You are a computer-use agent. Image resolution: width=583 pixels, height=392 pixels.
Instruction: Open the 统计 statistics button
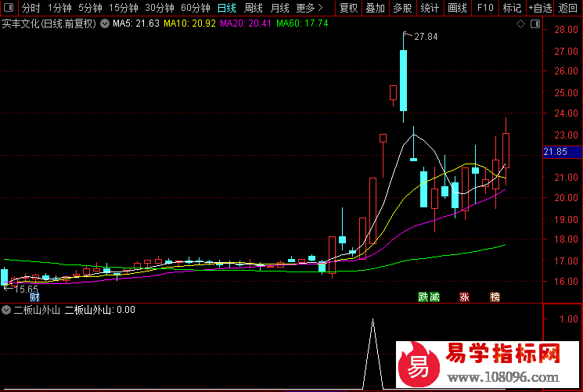coord(430,8)
